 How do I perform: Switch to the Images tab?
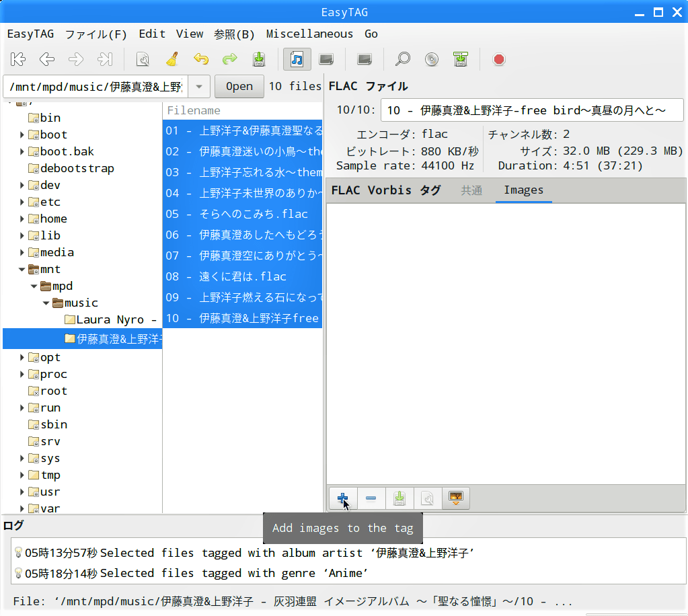pos(523,190)
